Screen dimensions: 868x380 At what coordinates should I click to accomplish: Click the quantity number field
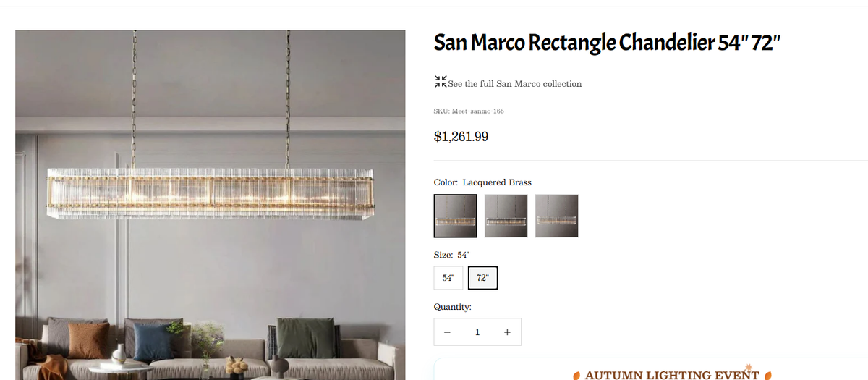pyautogui.click(x=477, y=332)
